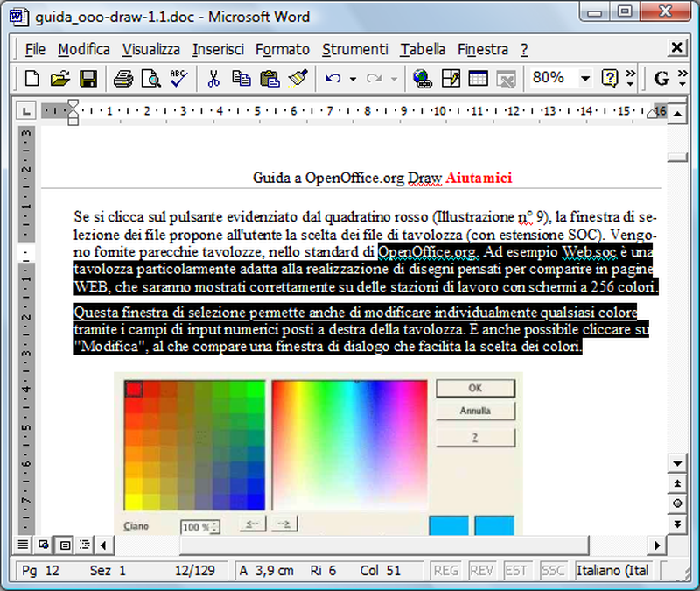Open the Tabella menu

point(423,49)
